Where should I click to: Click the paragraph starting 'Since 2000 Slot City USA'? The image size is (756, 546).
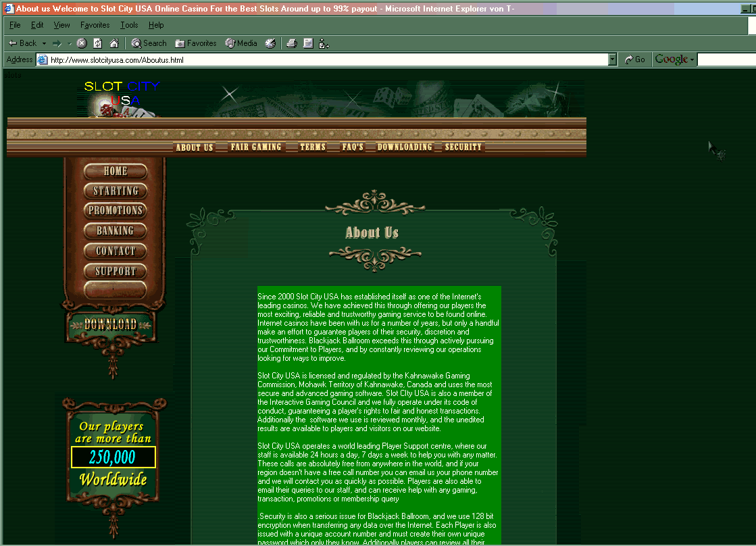pos(378,328)
